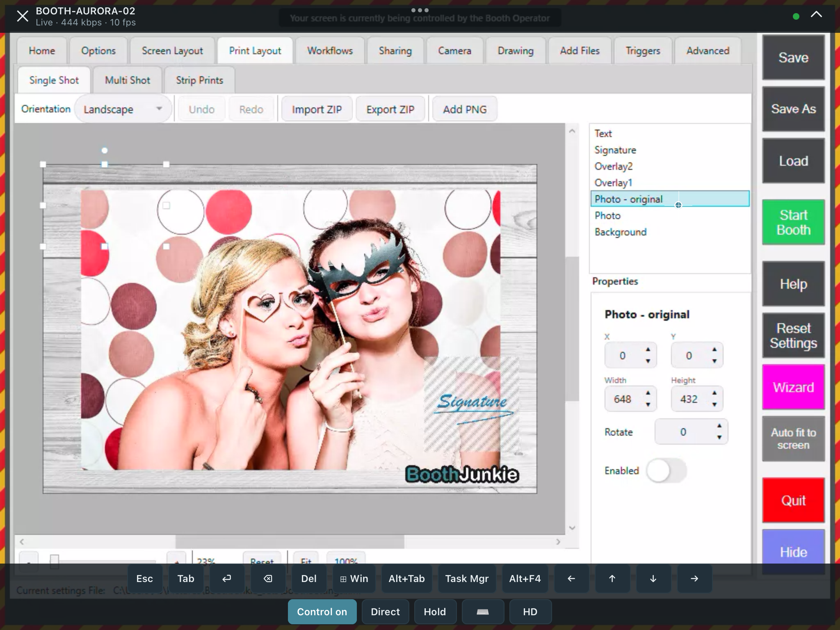Send the right arrow key
This screenshot has width=840, height=630.
[694, 578]
